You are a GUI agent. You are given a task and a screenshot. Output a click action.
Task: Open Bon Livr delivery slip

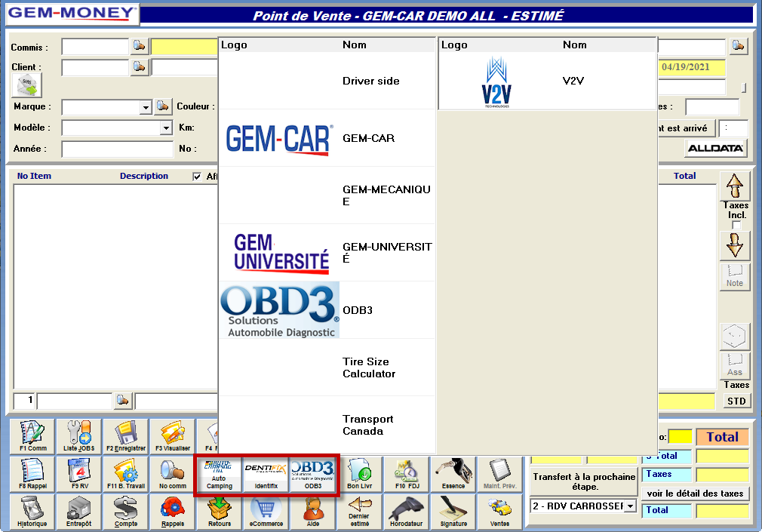pyautogui.click(x=360, y=474)
